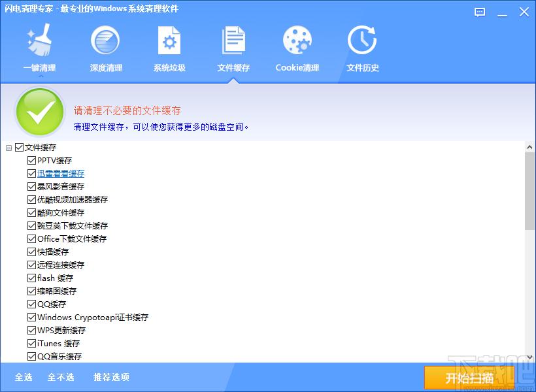Open the 文件历史 clock icon
The width and height of the screenshot is (536, 392).
[362, 41]
